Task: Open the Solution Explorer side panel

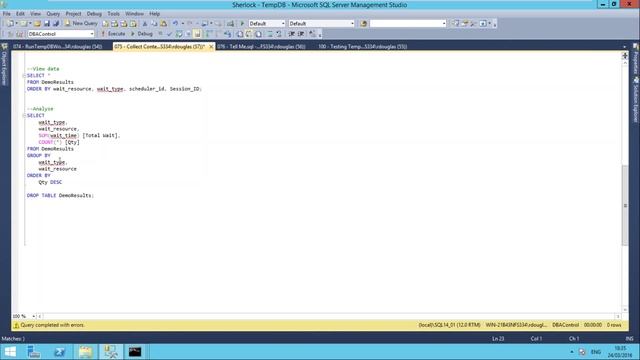Action: tap(636, 100)
